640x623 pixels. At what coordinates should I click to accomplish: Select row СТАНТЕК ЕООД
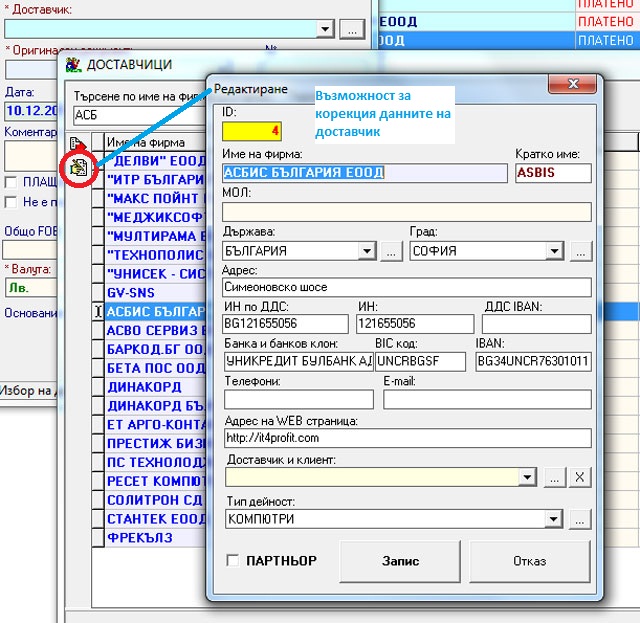(156, 518)
